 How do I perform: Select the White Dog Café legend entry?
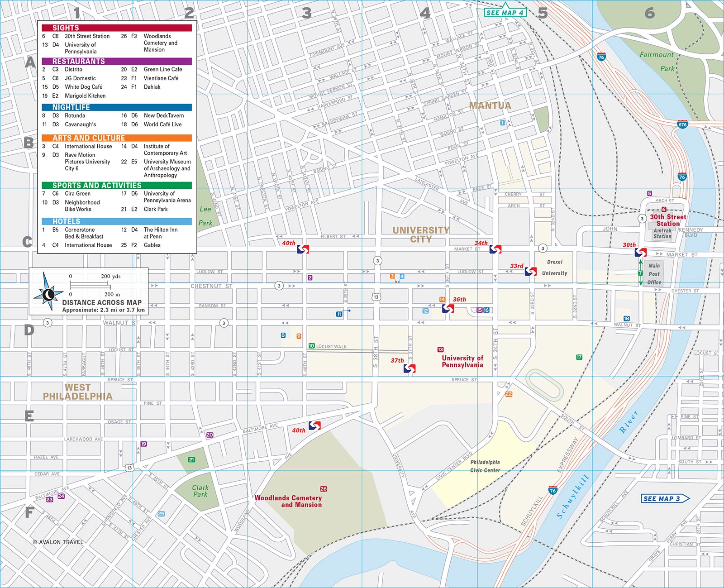coord(72,87)
